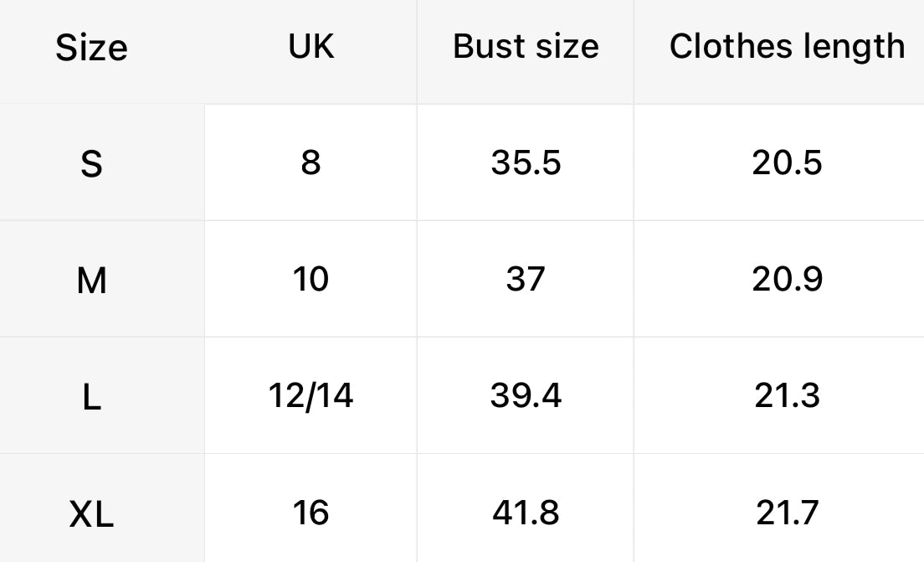The image size is (924, 562).
Task: Click UK size 16 cell
Action: 311,513
